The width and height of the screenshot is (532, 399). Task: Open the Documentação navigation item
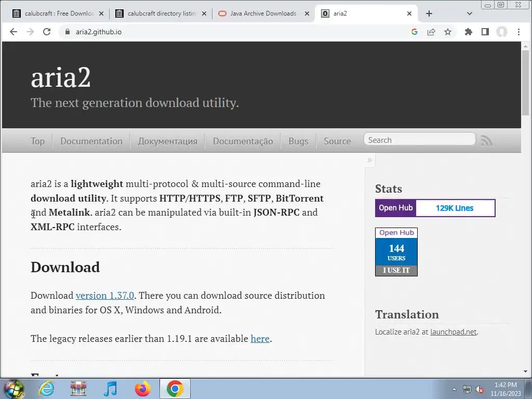pyautogui.click(x=243, y=141)
